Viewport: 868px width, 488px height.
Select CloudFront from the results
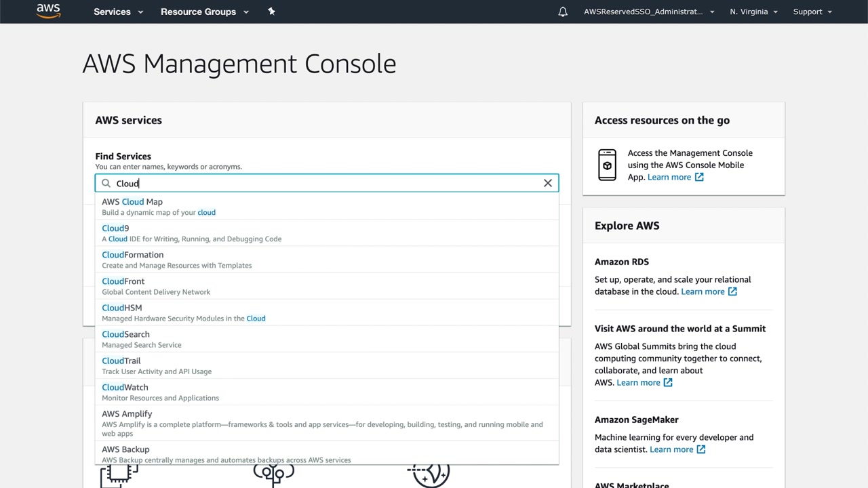(123, 281)
